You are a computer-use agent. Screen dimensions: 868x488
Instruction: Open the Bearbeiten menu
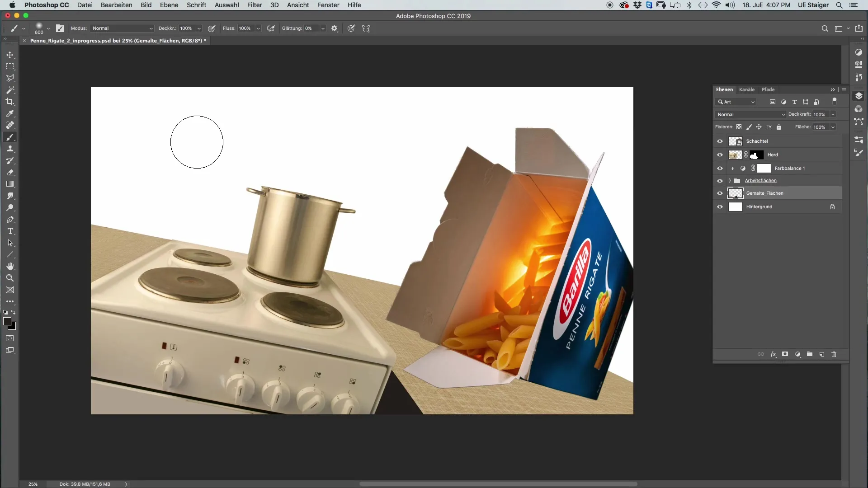(x=116, y=5)
